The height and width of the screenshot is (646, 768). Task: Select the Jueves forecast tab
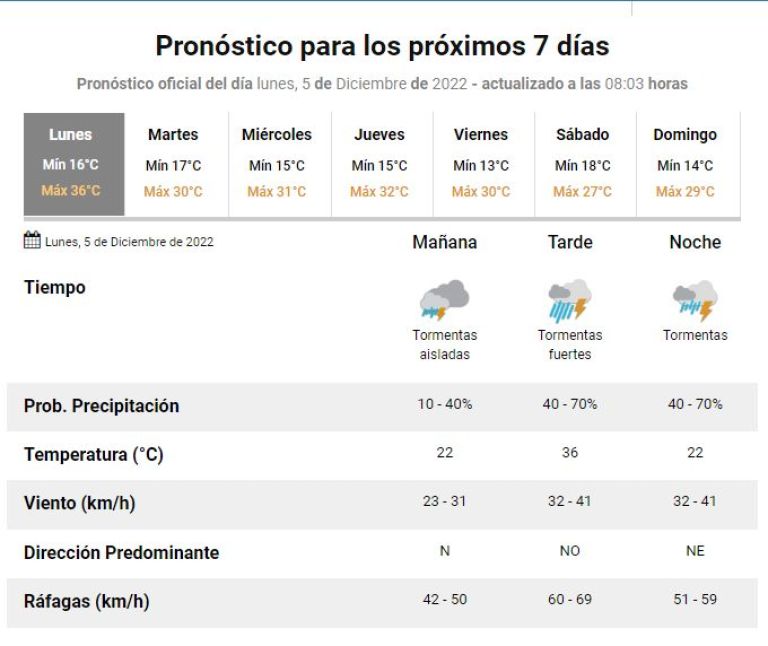380,164
